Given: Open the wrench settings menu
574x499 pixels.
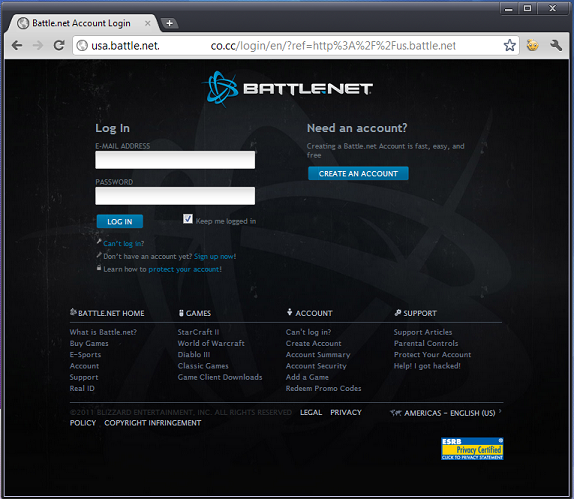Looking at the screenshot, I should (556, 45).
